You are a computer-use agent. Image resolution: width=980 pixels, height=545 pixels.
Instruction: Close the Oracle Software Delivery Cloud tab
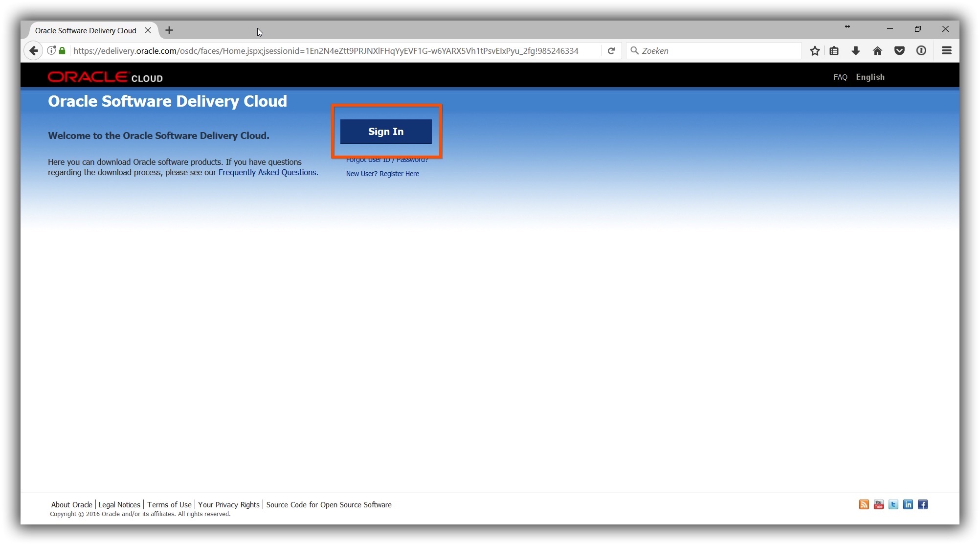(148, 30)
